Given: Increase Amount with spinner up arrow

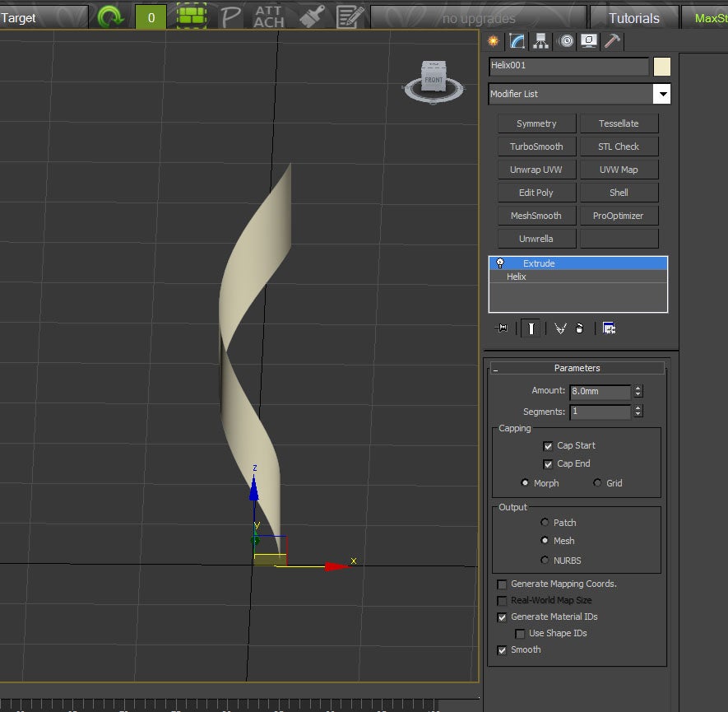Looking at the screenshot, I should coord(638,389).
